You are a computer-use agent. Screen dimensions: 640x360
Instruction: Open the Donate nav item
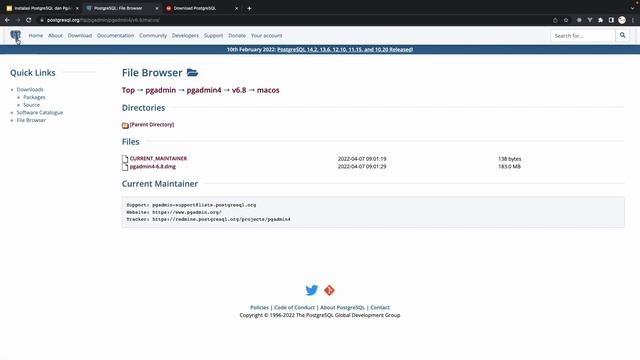coord(237,36)
